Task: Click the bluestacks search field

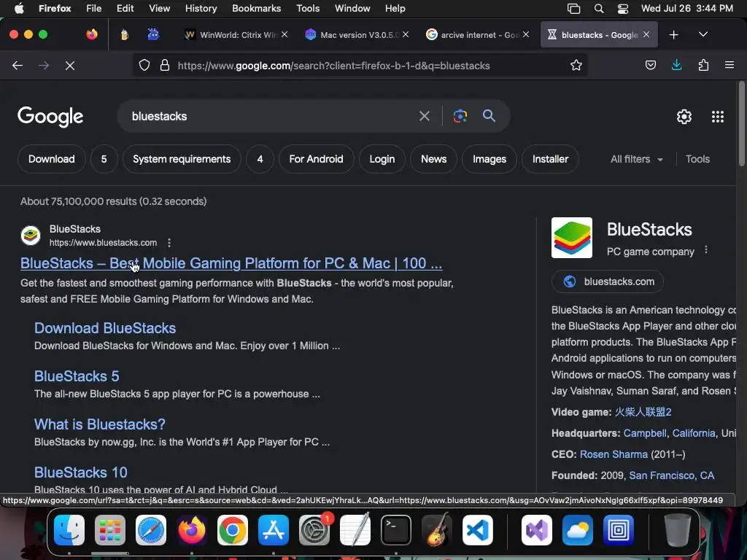Action: (267, 116)
